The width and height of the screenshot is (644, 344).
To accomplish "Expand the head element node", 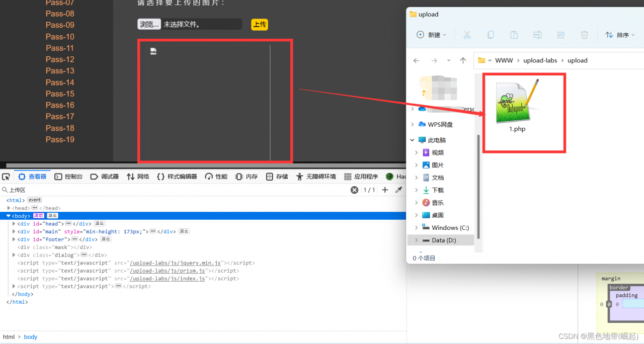I will coord(9,208).
